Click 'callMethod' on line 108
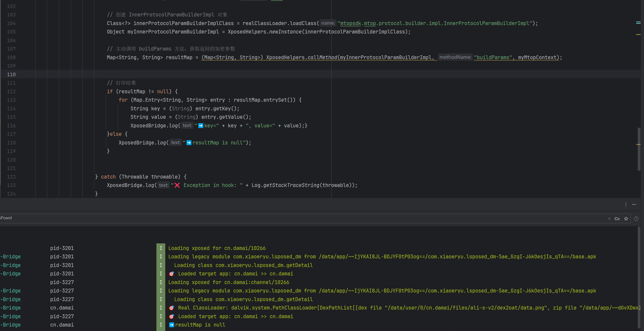The height and width of the screenshot is (331, 644). [x=322, y=57]
